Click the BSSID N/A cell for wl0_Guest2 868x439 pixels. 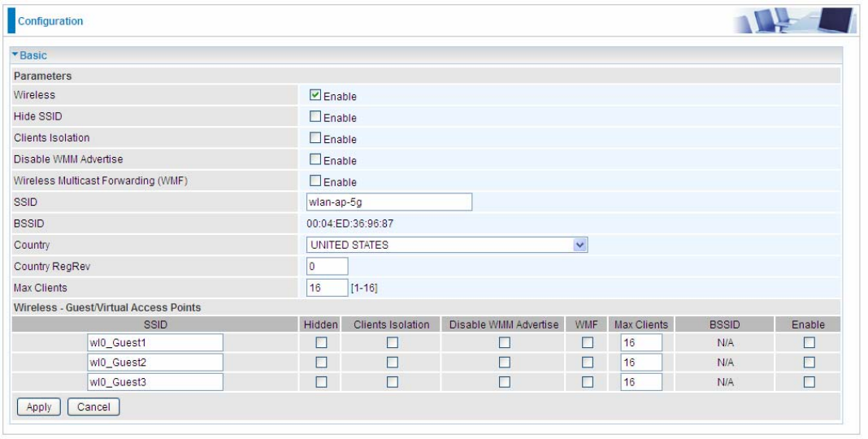(725, 363)
